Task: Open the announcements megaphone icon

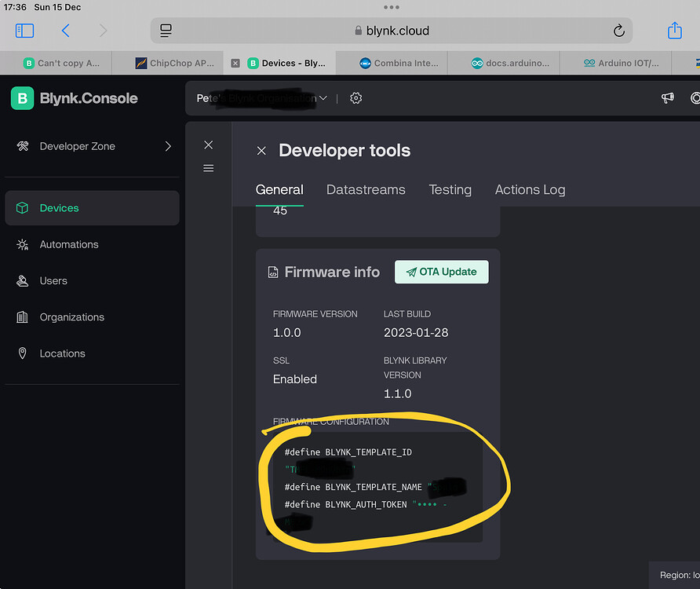Action: click(x=667, y=98)
